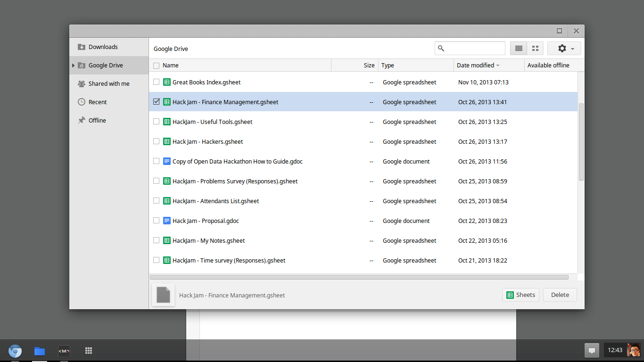This screenshot has height=362, width=644.
Task: Check the Great Books Index.gsheet checkbox
Action: point(156,82)
